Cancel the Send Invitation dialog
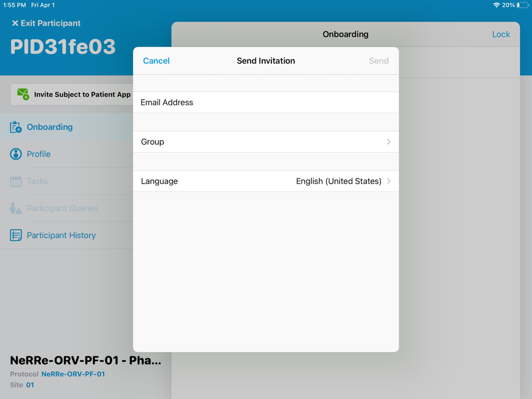The height and width of the screenshot is (399, 532). (x=156, y=61)
